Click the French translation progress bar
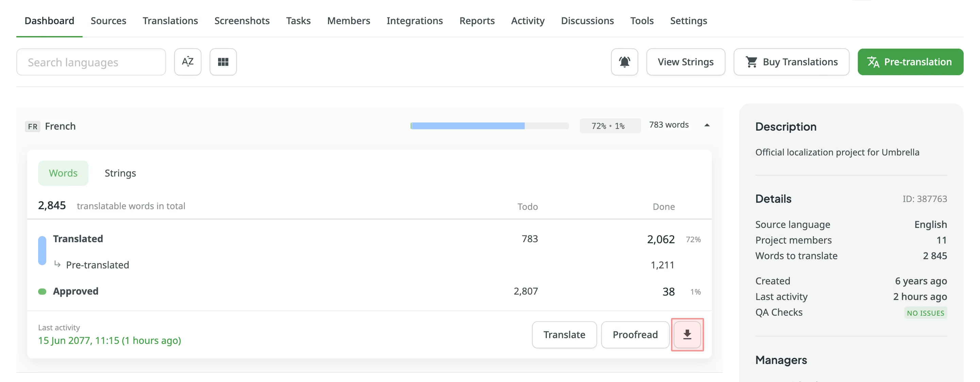Image resolution: width=980 pixels, height=382 pixels. pos(489,126)
